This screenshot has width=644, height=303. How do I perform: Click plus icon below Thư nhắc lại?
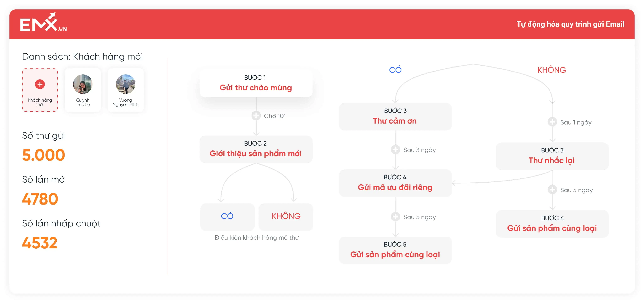(x=552, y=190)
